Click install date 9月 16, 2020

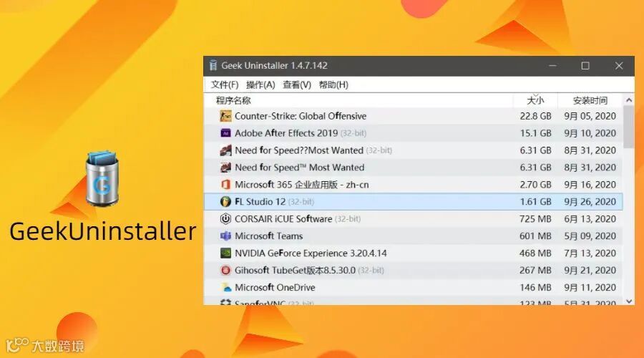coord(590,185)
